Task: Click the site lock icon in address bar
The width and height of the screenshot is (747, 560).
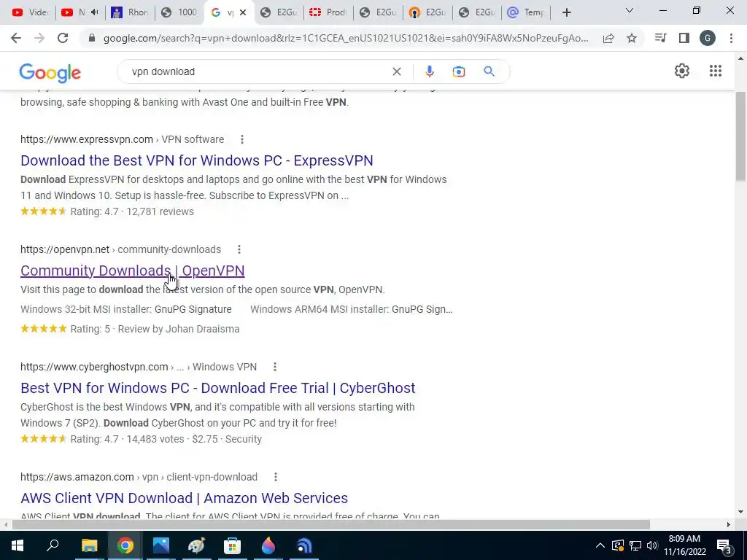Action: pos(92,38)
